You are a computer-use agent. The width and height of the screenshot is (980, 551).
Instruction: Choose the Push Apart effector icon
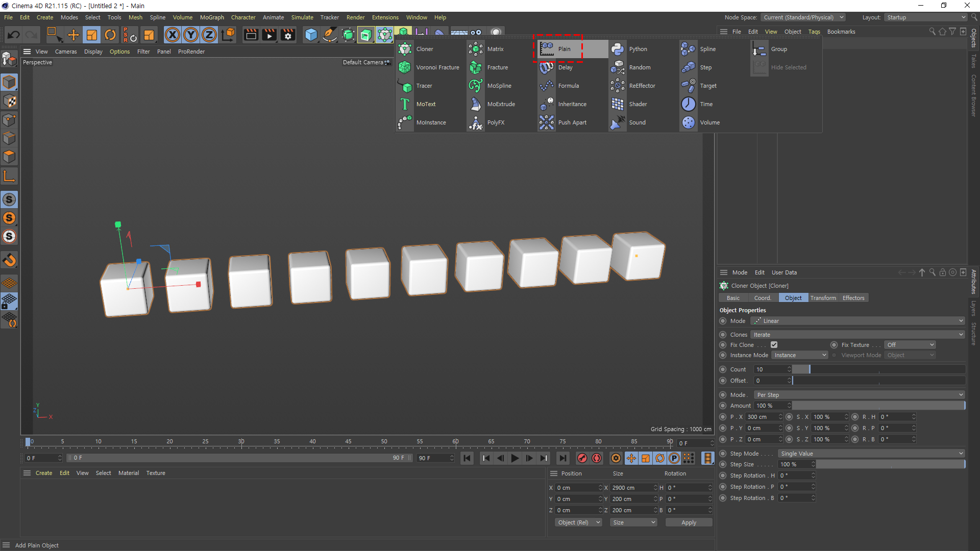click(x=547, y=122)
